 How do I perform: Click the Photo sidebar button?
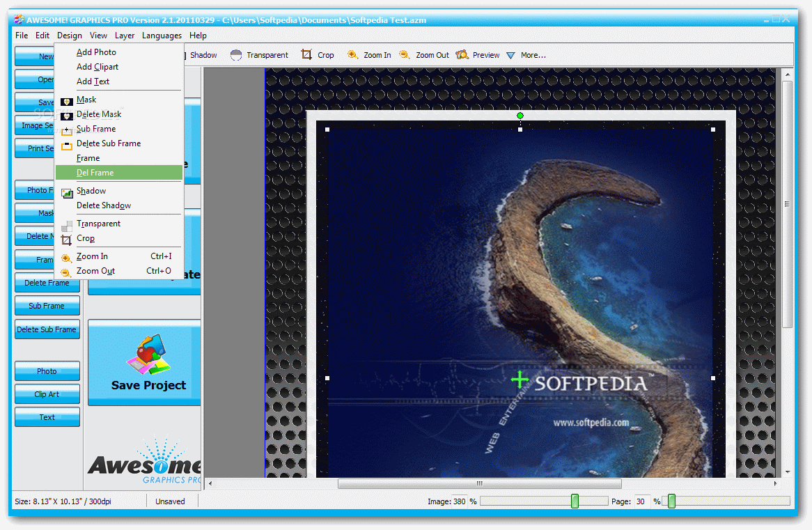point(47,371)
